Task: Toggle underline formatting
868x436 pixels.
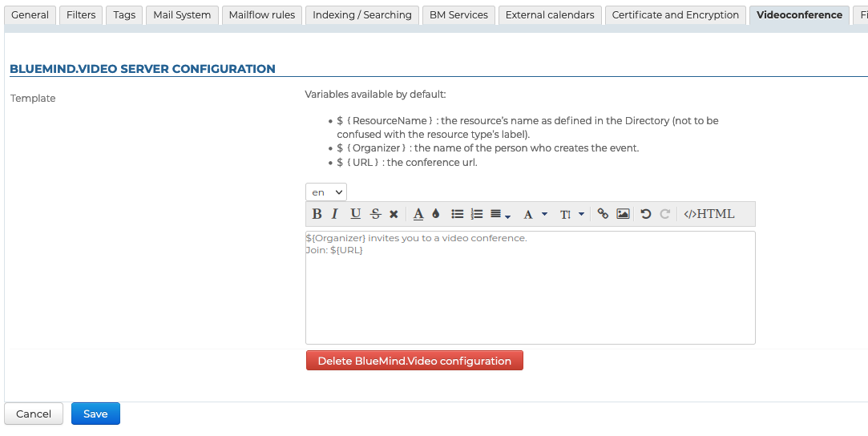Action: [355, 214]
